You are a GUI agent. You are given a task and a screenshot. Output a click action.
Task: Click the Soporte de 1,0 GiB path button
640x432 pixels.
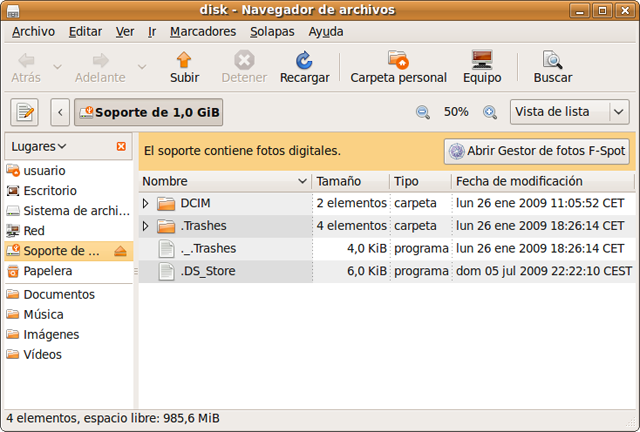(148, 112)
